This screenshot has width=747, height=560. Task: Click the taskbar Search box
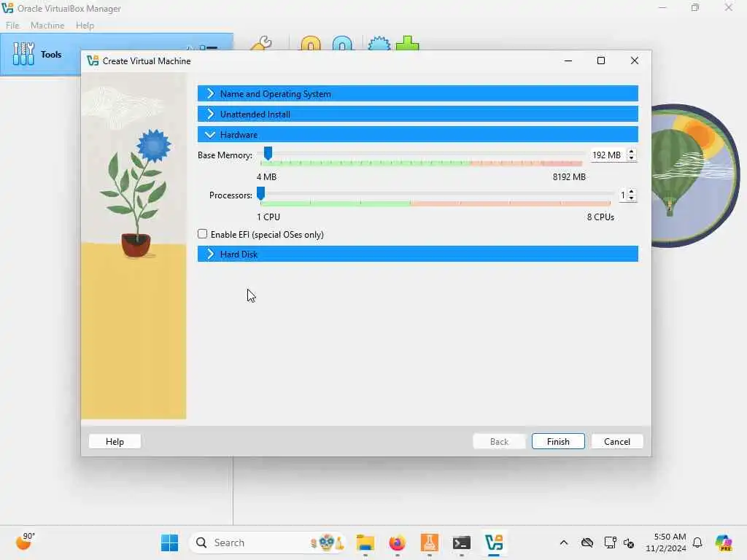tap(268, 542)
